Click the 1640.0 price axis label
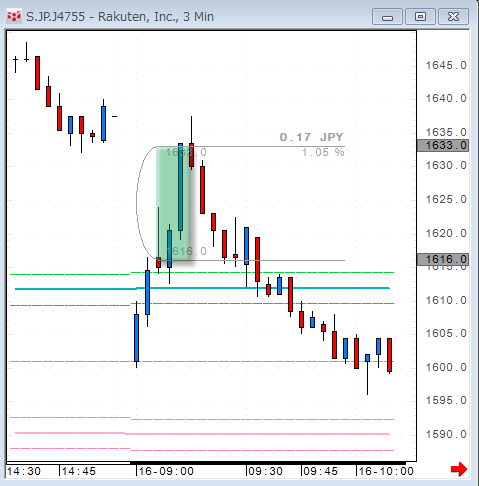 tap(446, 99)
